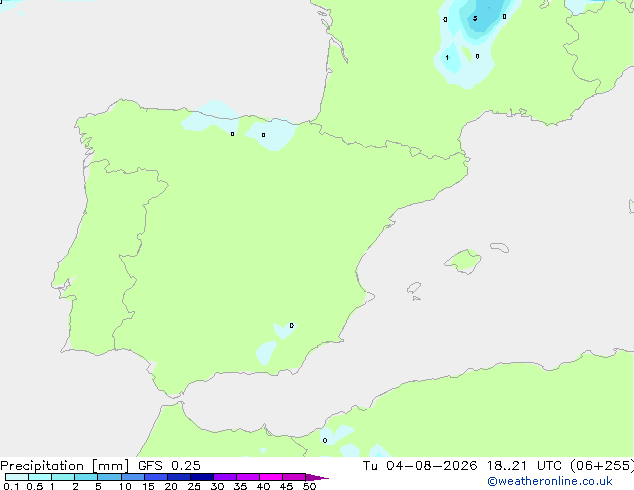Click the dark blue 25 mm legend swatch
The image size is (634, 490).
pos(202,477)
